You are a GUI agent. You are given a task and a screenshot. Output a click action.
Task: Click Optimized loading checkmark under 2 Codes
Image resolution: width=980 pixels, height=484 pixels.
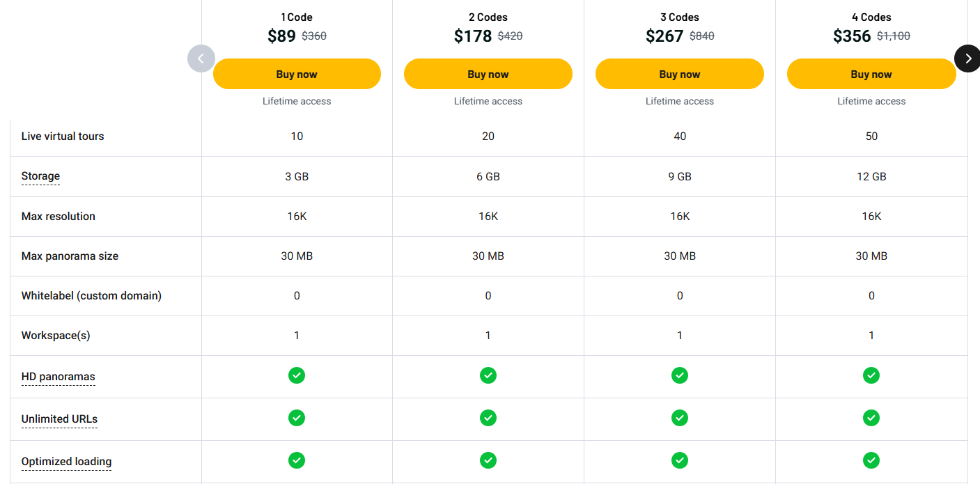(488, 460)
